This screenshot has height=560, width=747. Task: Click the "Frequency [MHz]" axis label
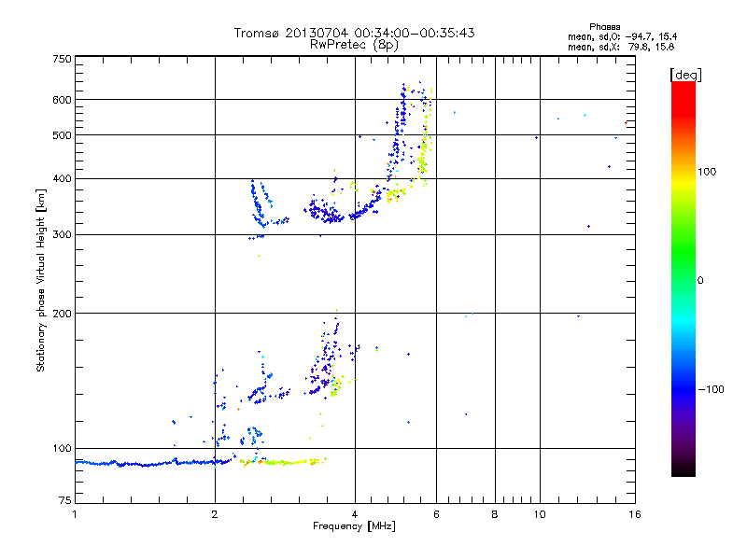pos(354,526)
